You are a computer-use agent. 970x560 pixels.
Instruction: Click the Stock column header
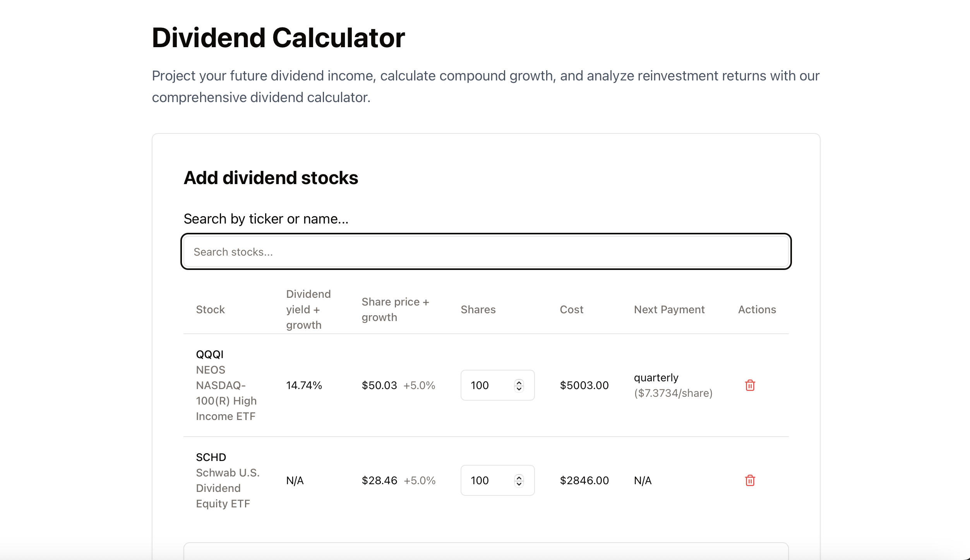[x=210, y=309]
